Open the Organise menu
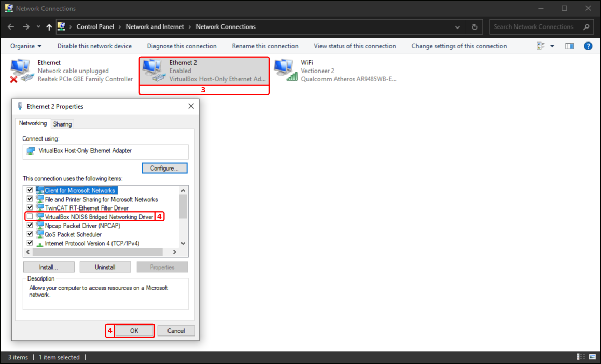The width and height of the screenshot is (601, 364). click(x=26, y=46)
